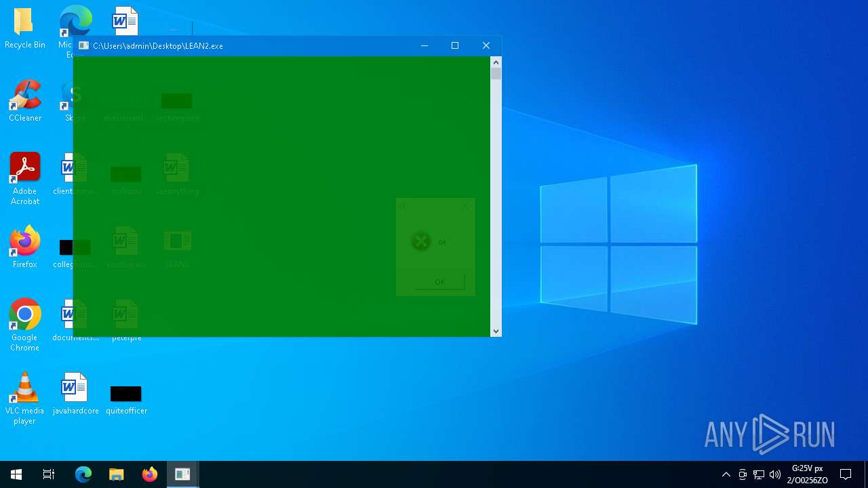Open the volume control in the system tray

[x=775, y=474]
